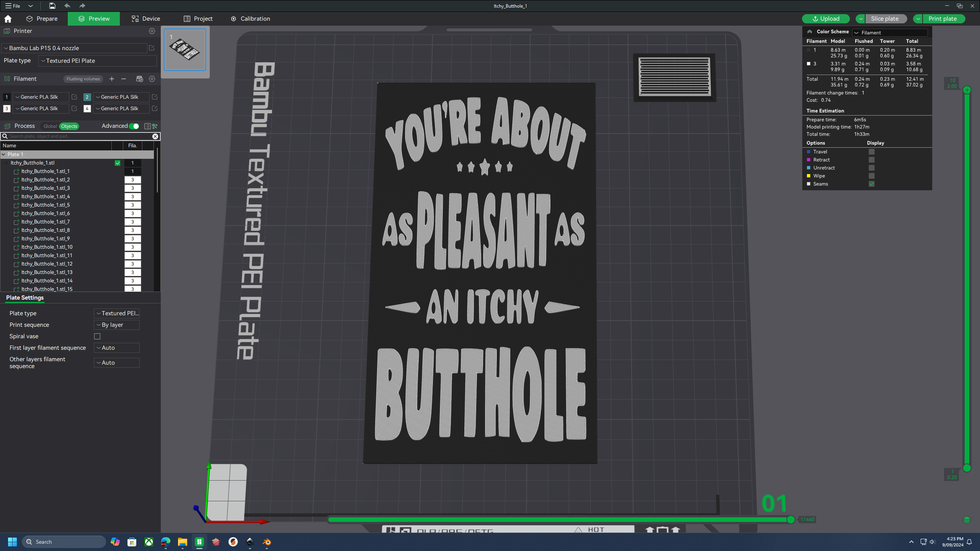The height and width of the screenshot is (551, 980).
Task: Edit filament 1 preset
Action: coord(74,97)
